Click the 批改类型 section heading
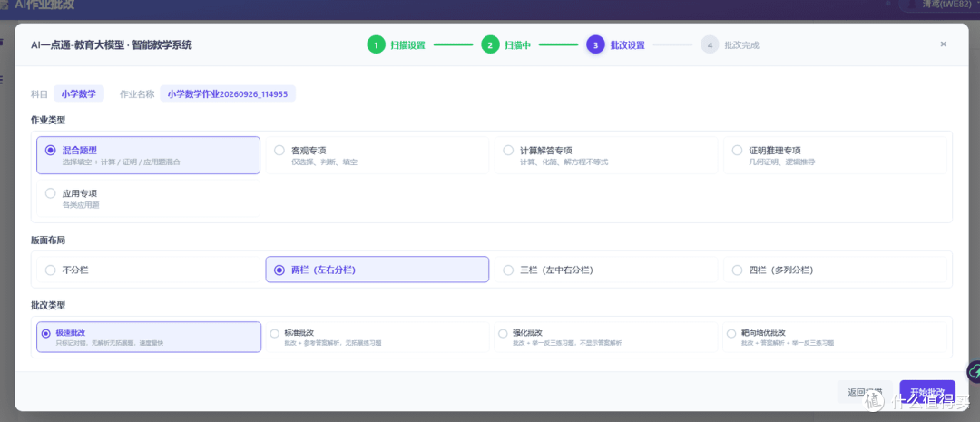980x422 pixels. click(x=48, y=305)
